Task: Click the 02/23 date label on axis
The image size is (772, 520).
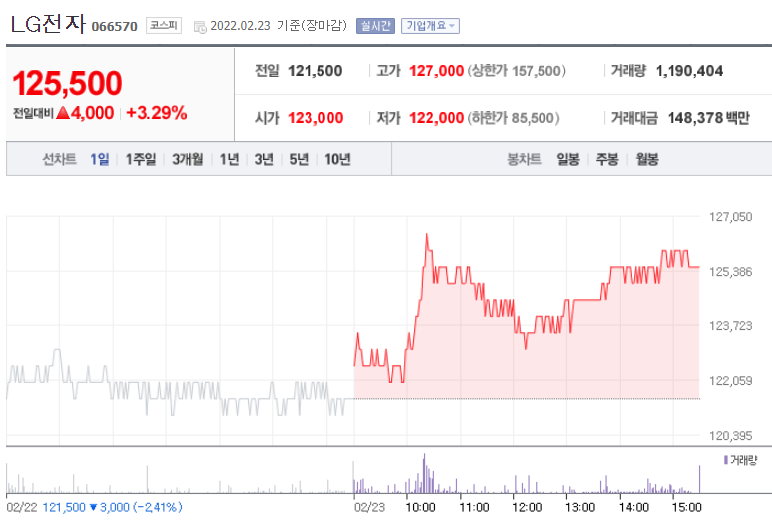Action: point(370,507)
